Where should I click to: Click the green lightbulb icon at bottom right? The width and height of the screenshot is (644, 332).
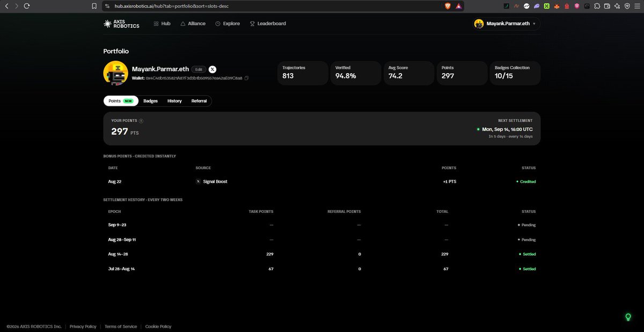(x=628, y=317)
